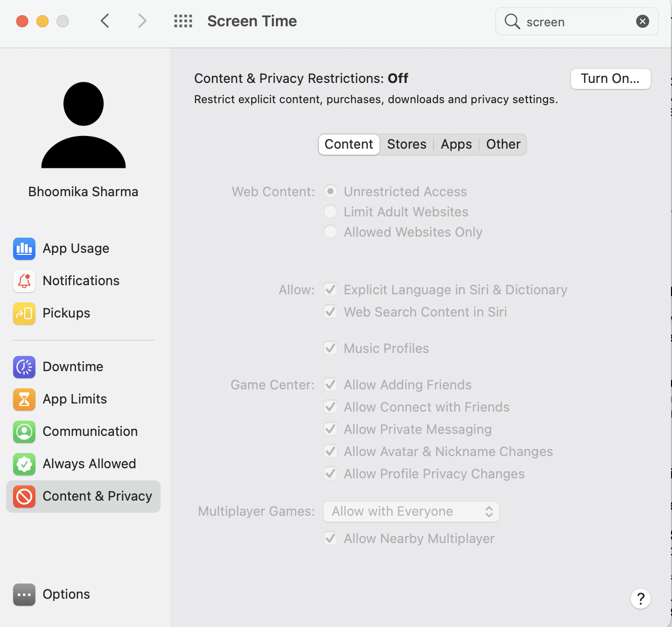Screen dimensions: 672x627
Task: Select the Notifications sidebar icon
Action: [24, 281]
